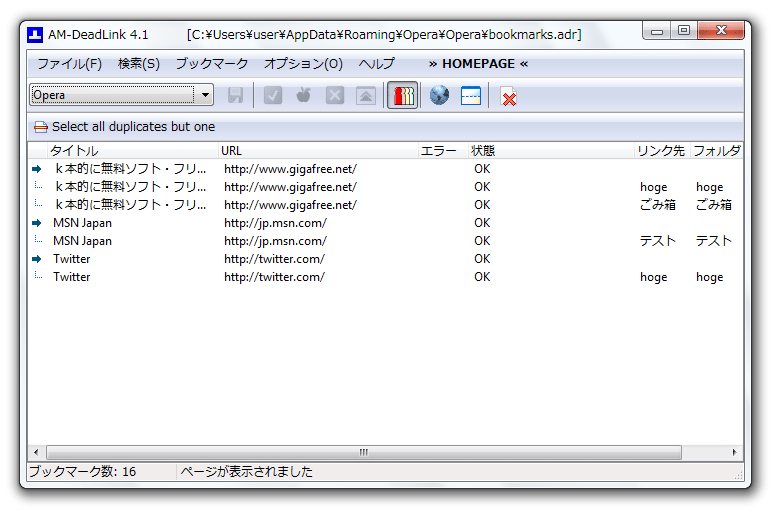Select the first gigafree row title

pos(130,169)
